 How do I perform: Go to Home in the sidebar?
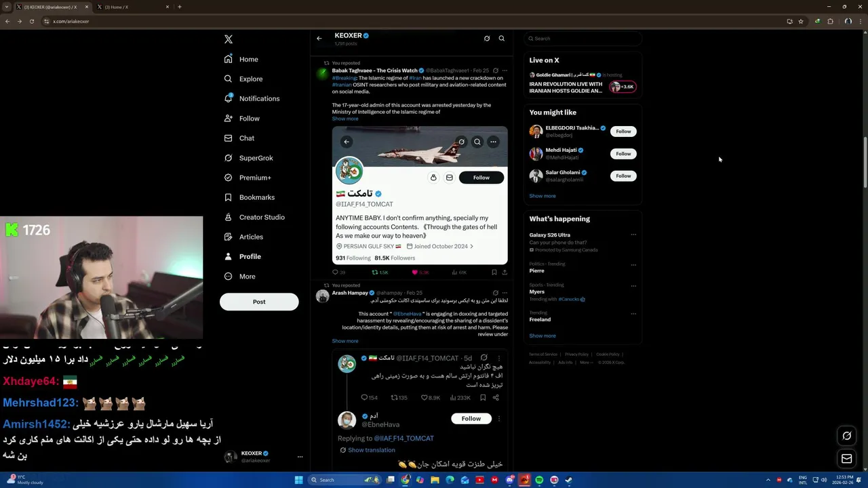241,59
